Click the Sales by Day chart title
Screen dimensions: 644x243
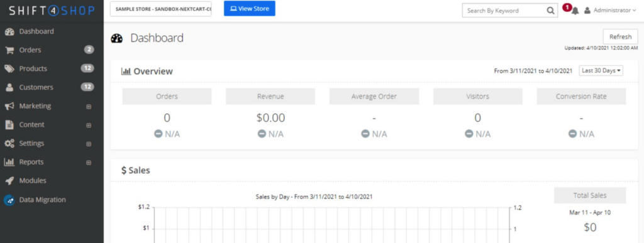[314, 197]
